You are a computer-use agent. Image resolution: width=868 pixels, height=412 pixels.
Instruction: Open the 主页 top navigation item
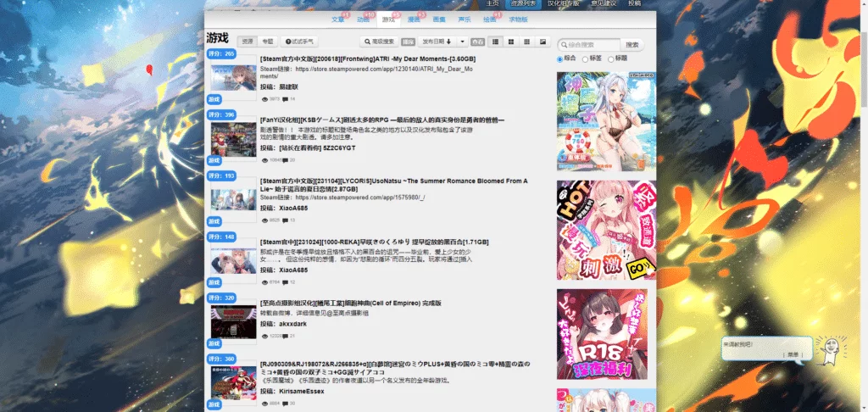click(492, 3)
